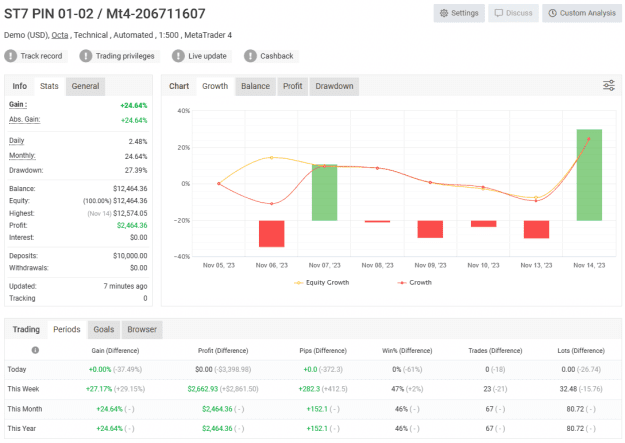Screen dimensions: 625x443
Task: Click This Week gain +27.17%
Action: [99, 389]
